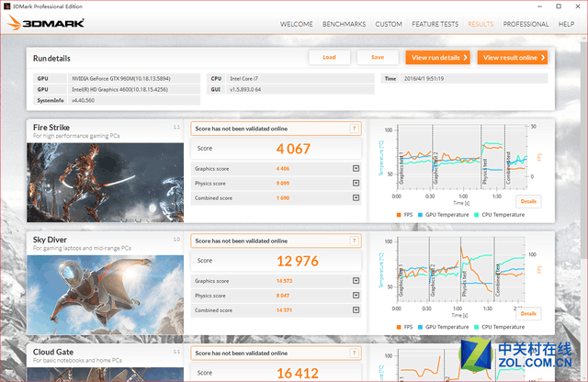
Task: Select the Results tab
Action: (x=481, y=24)
